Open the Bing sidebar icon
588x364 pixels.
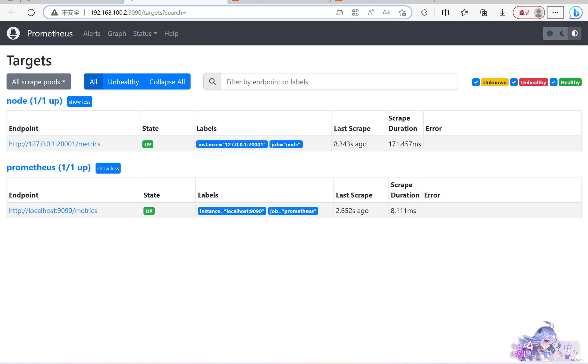pyautogui.click(x=576, y=13)
